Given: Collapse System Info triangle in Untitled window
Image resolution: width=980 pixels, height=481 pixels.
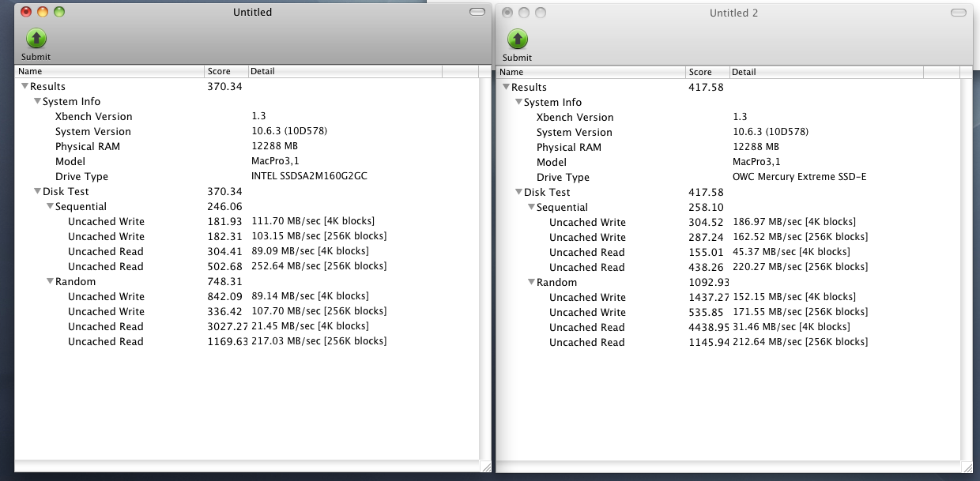Looking at the screenshot, I should click(x=37, y=101).
